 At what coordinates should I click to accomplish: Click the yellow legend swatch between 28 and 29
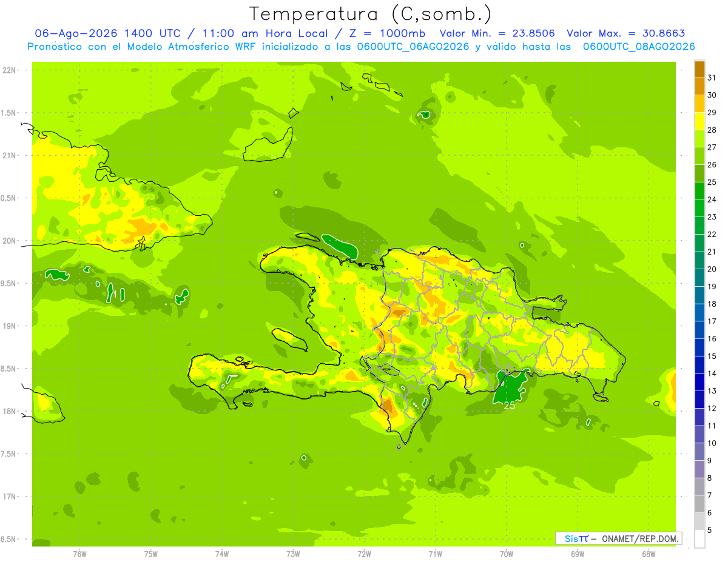coord(699,121)
